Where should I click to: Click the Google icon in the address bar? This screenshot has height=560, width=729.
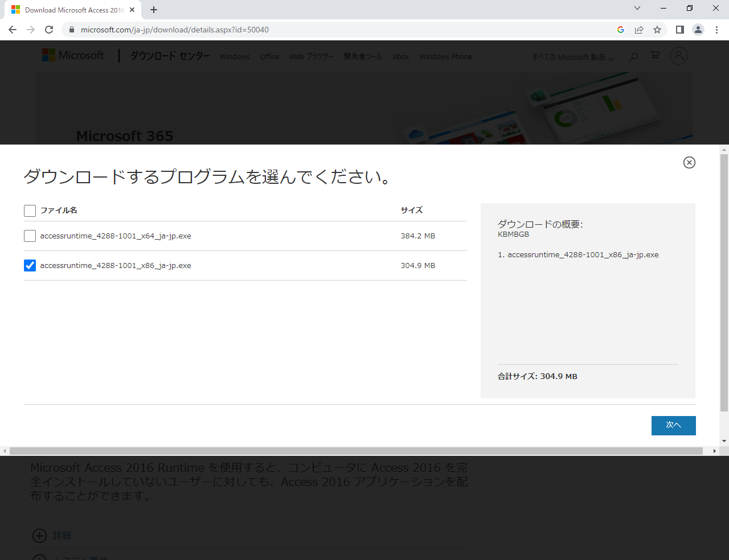tap(621, 30)
